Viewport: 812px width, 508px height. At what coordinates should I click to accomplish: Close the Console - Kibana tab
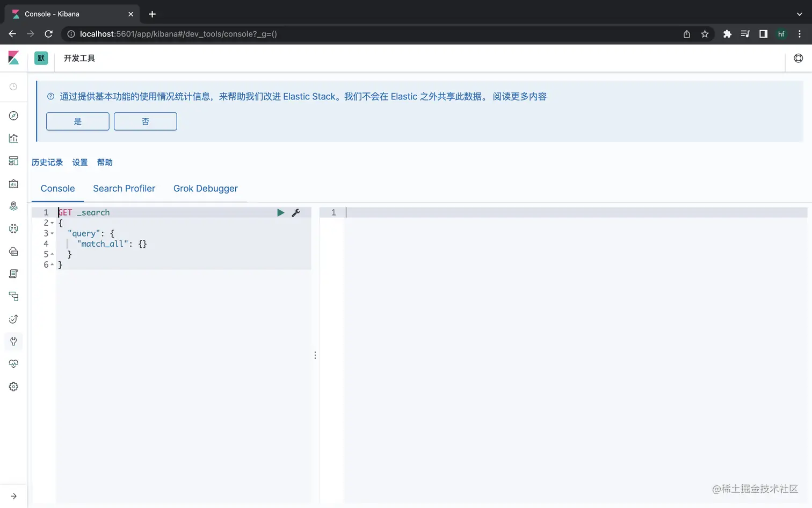130,14
